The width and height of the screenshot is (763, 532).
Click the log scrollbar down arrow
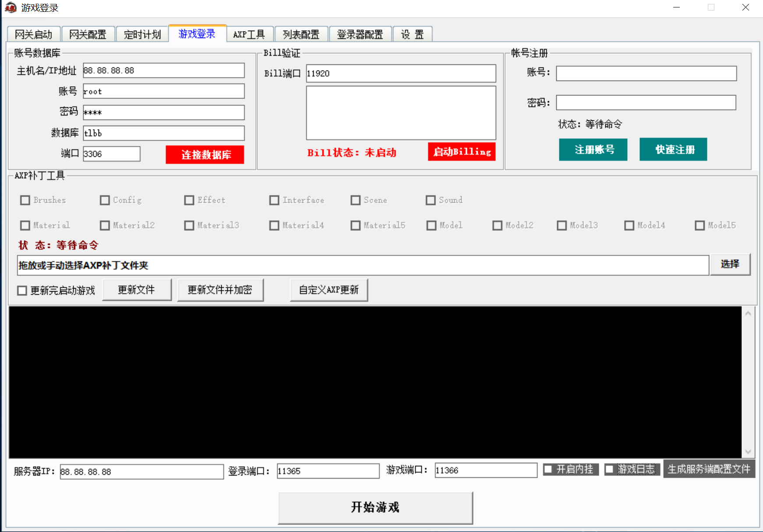748,451
